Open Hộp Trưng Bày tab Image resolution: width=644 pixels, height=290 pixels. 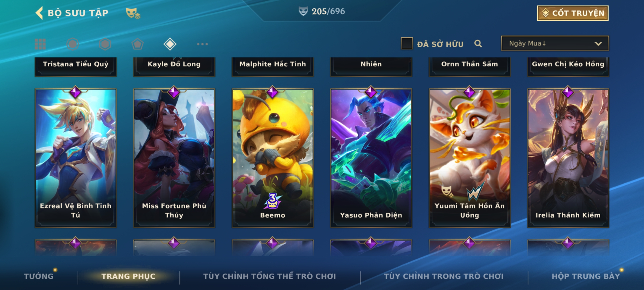[586, 276]
